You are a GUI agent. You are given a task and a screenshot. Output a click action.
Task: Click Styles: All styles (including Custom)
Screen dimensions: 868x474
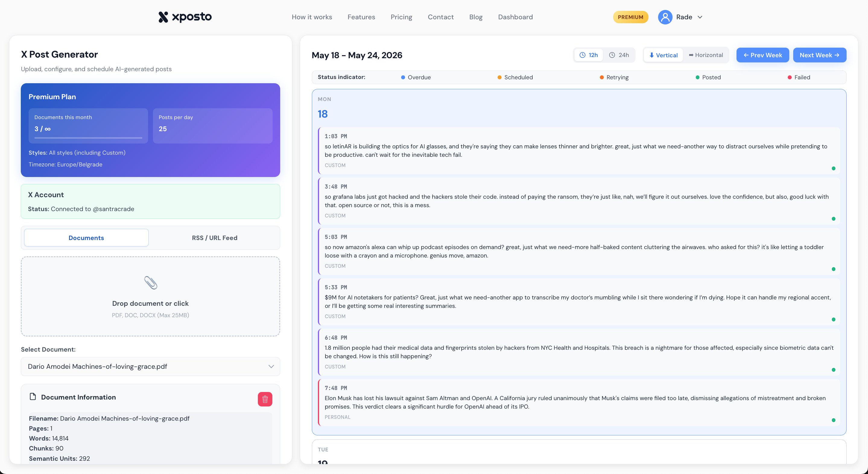tap(77, 152)
